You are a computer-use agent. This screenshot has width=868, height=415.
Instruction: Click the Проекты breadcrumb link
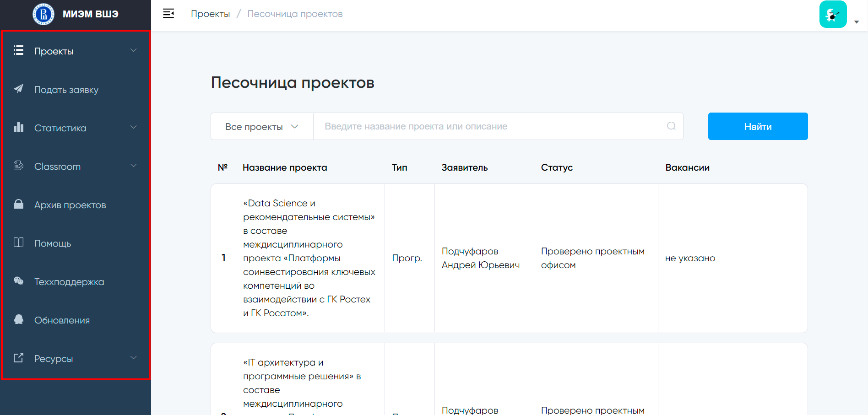pos(210,14)
